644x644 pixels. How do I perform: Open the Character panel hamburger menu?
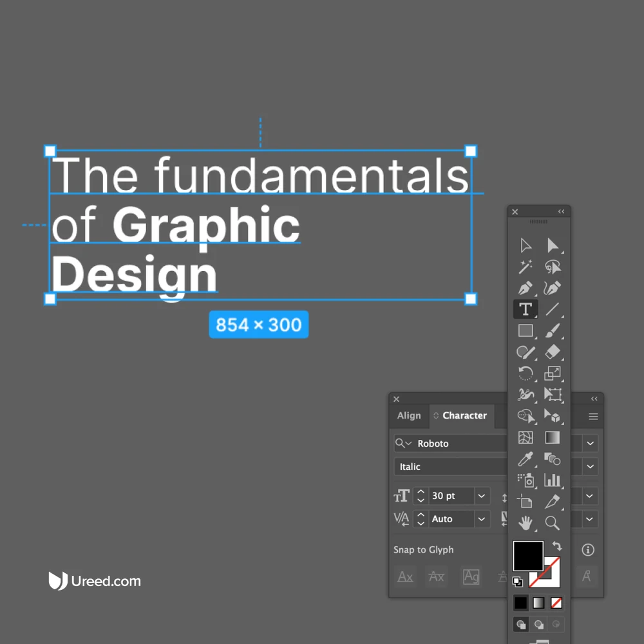[593, 417]
